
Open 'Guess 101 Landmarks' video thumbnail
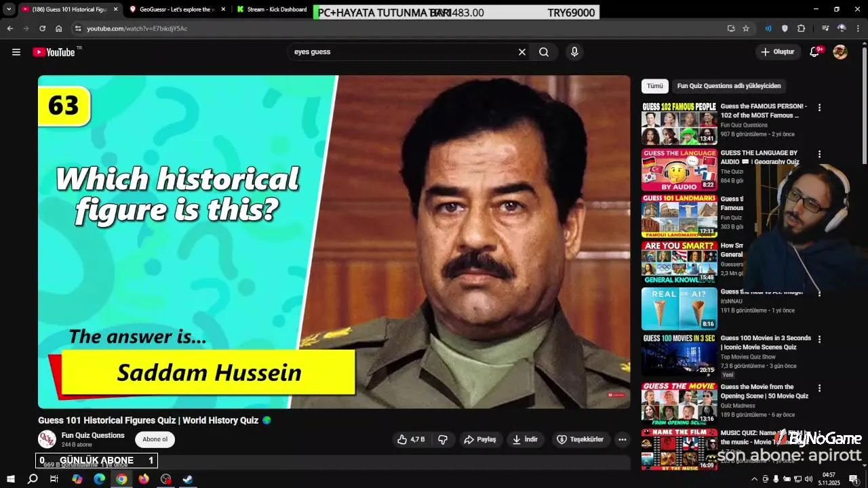[679, 216]
